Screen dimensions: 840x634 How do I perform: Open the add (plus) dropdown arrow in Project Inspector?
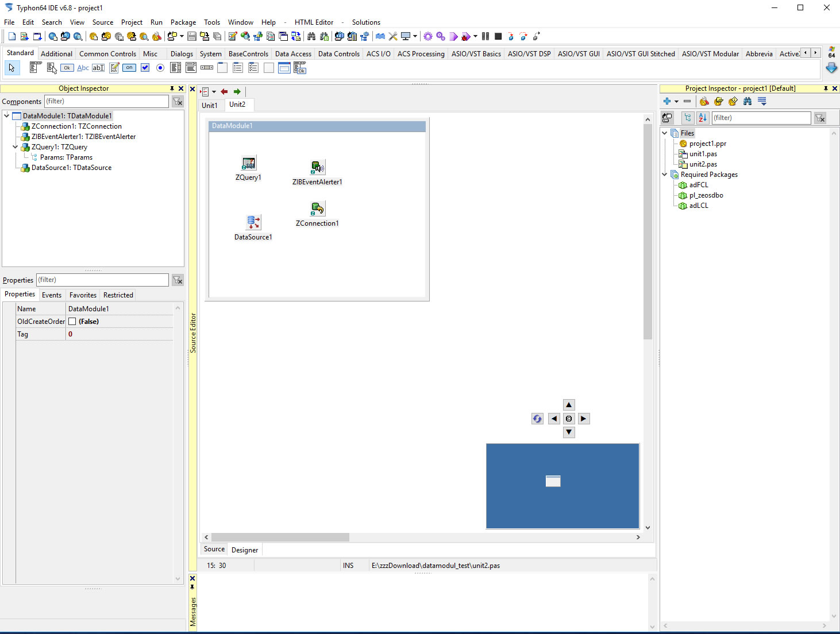click(676, 102)
